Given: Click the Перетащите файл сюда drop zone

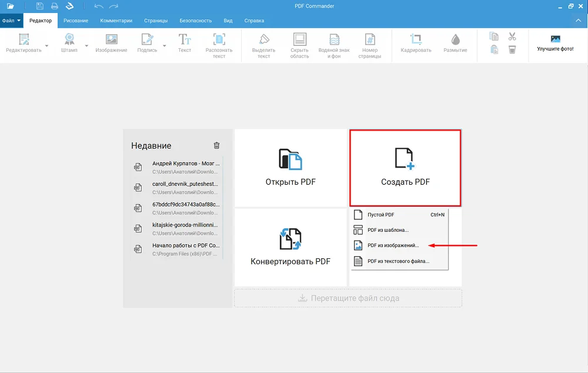Looking at the screenshot, I should tap(348, 298).
